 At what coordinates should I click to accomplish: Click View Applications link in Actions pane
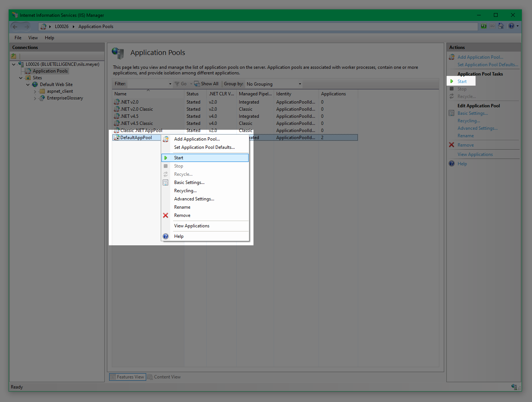point(475,154)
